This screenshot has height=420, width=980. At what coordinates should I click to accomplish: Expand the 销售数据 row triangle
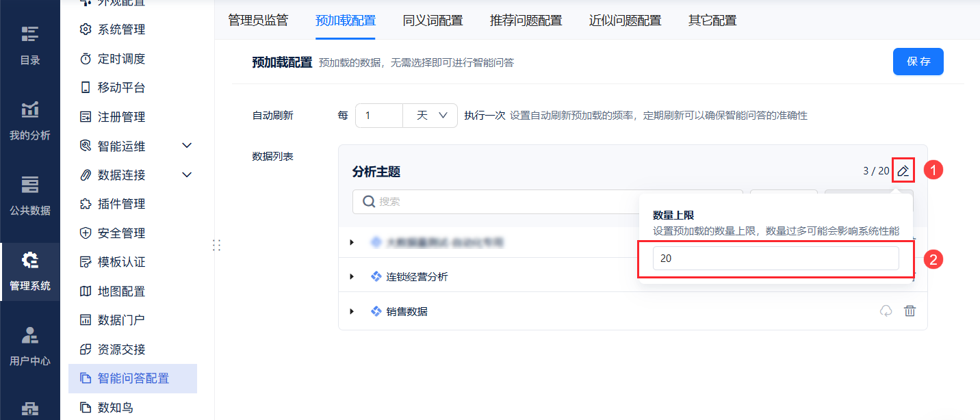pos(352,311)
